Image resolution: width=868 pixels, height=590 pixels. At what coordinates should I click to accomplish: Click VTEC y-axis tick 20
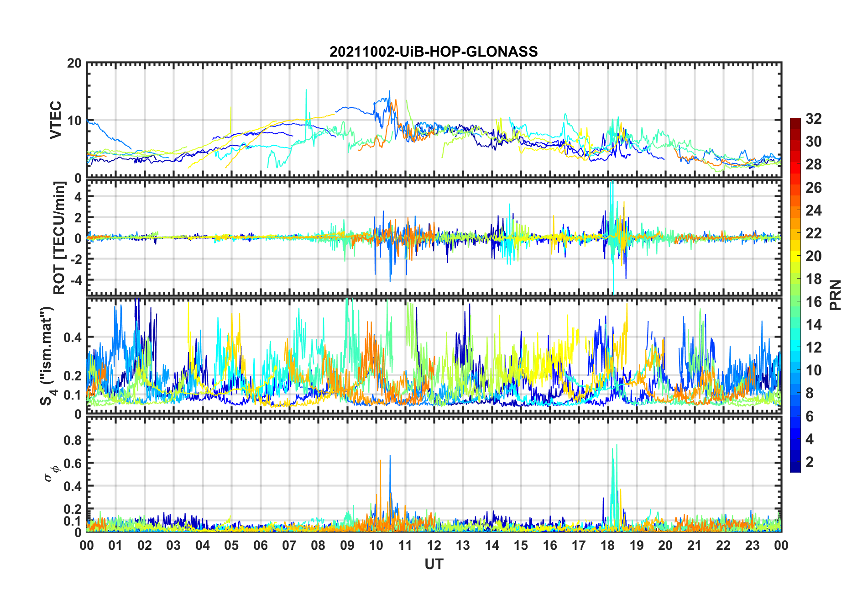click(74, 63)
